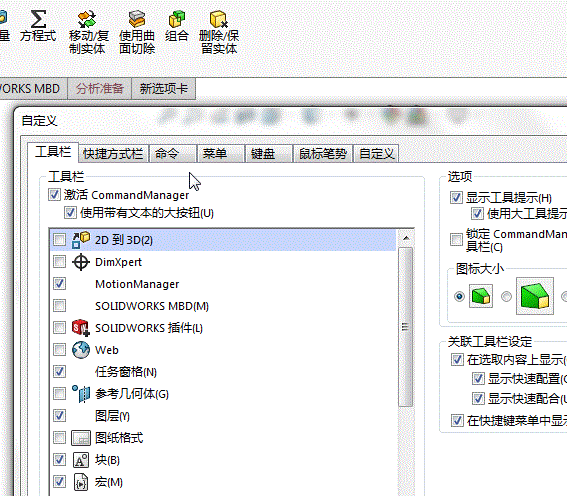Image resolution: width=567 pixels, height=496 pixels.
Task: Check the SOLIDWORKS 插件 checkbox
Action: tap(59, 328)
